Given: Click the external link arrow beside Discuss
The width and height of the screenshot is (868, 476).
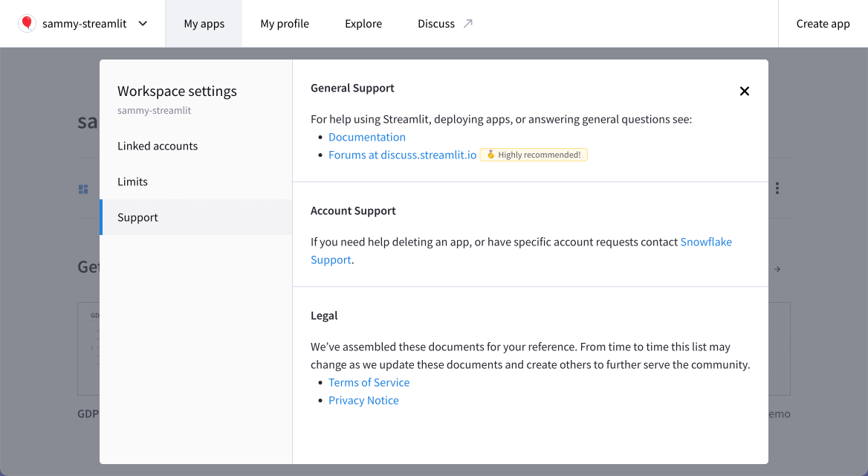Looking at the screenshot, I should [469, 23].
